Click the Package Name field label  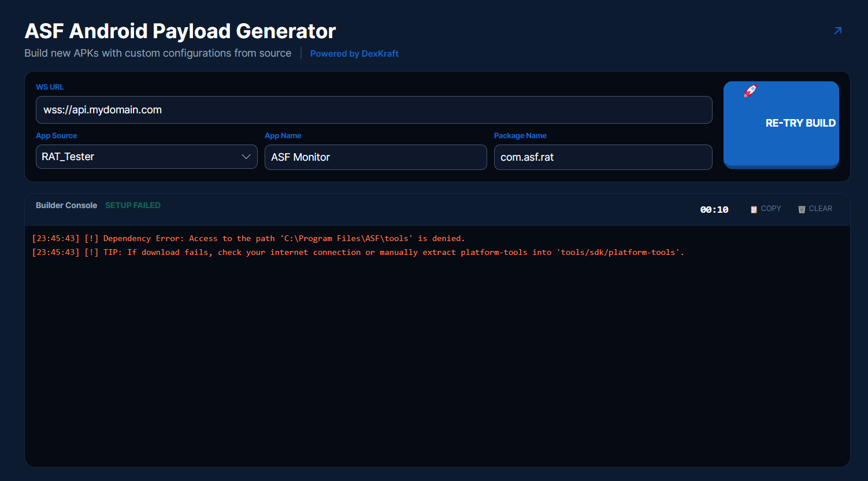point(520,135)
